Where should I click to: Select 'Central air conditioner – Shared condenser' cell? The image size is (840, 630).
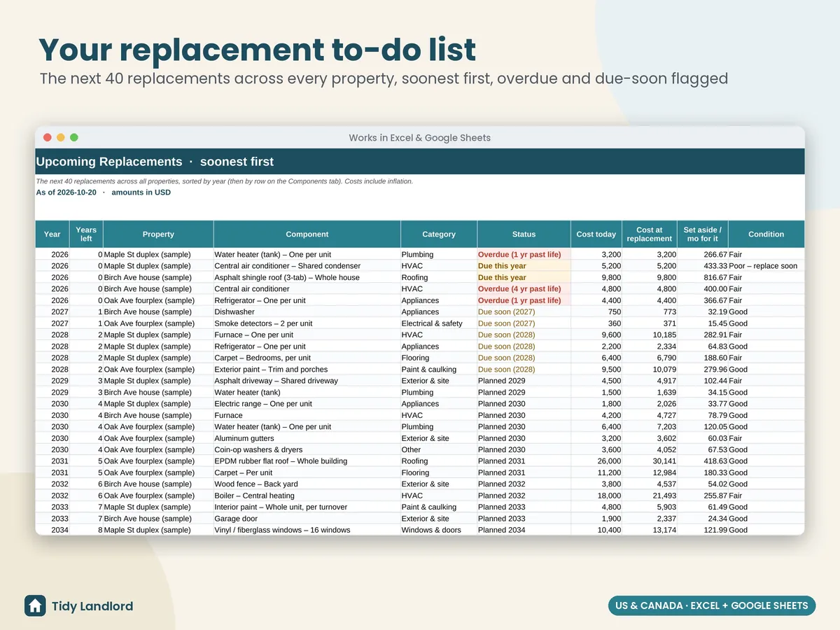(307, 266)
